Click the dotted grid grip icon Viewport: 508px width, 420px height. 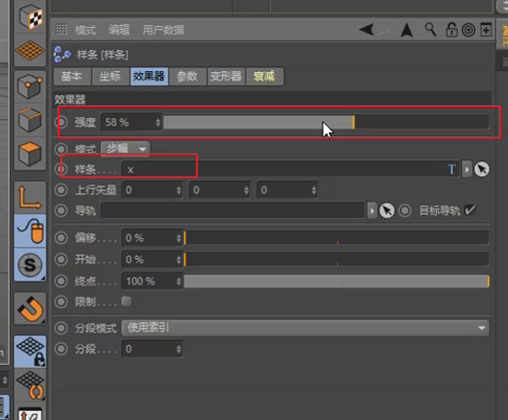(x=61, y=29)
